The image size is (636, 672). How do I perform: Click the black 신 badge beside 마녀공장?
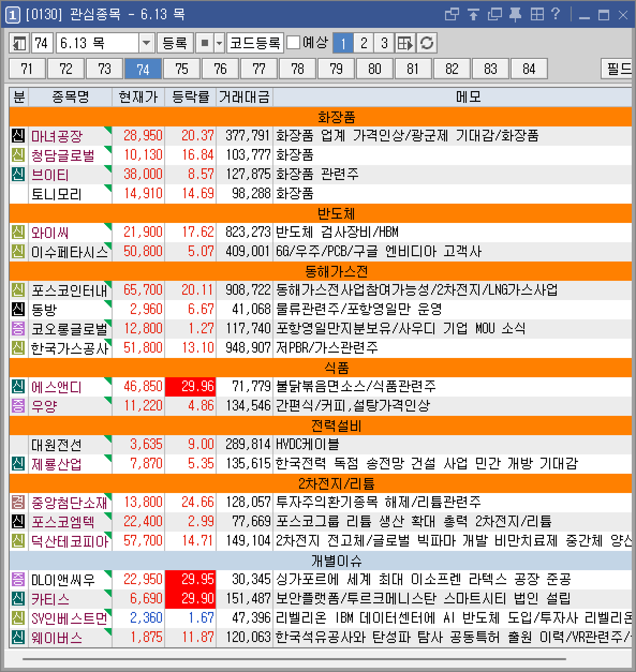[18, 136]
